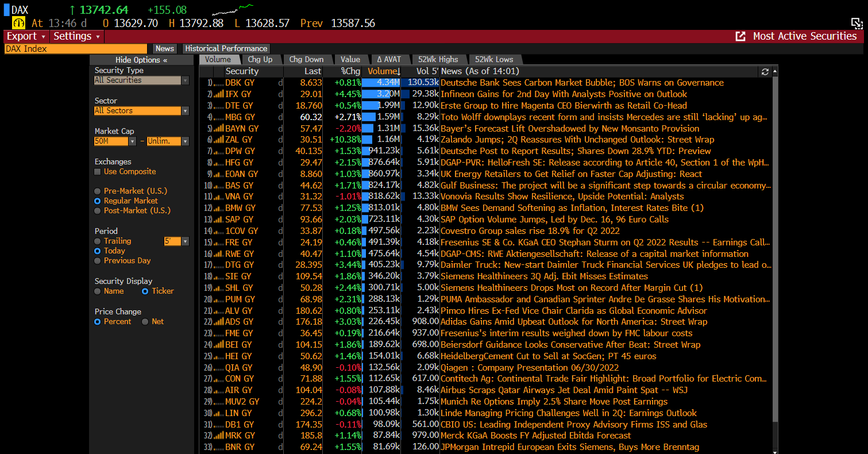Click the signal bars icon in the SIE GY row
This screenshot has width=868, height=454.
pos(218,276)
